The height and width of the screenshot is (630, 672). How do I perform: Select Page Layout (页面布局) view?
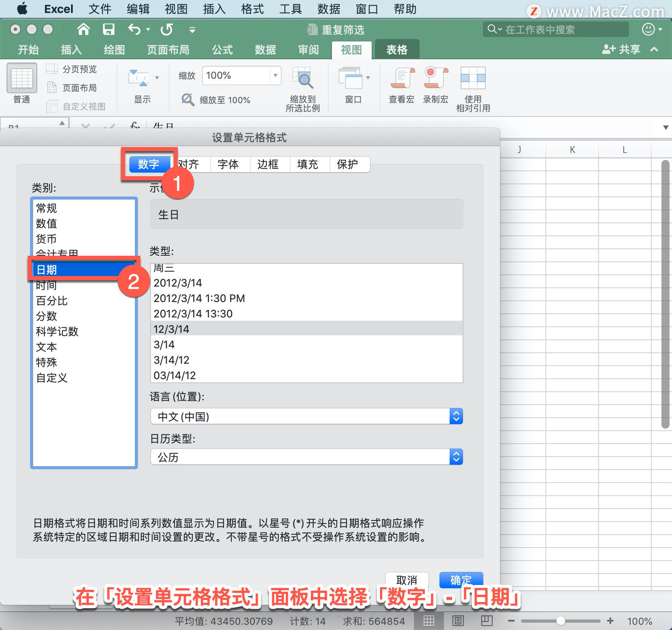[x=72, y=88]
